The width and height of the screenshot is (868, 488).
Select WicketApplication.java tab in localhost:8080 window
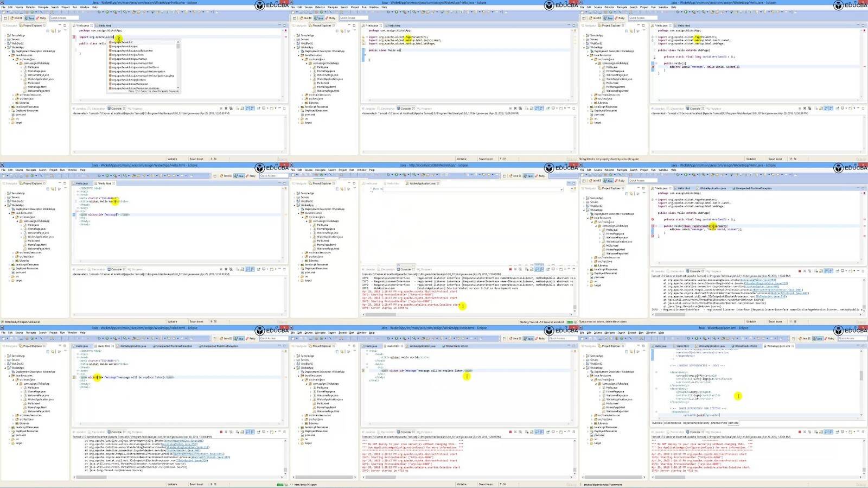pos(423,183)
